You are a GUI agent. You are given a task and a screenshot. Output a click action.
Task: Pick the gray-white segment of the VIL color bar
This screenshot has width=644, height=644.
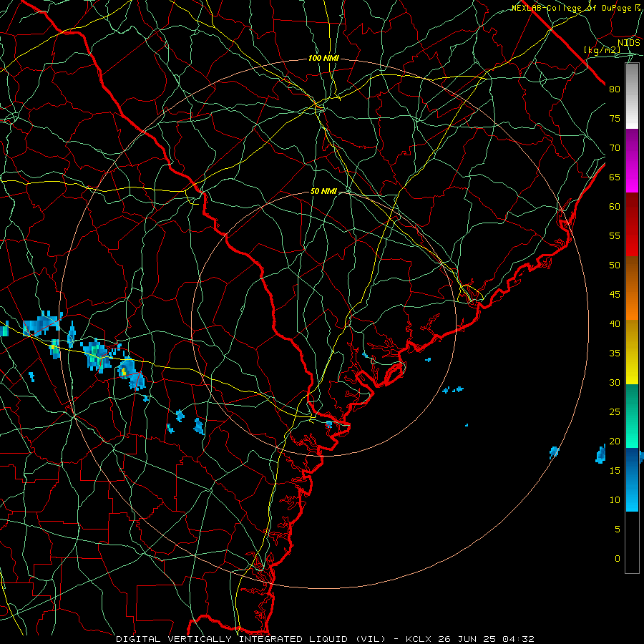pos(632,97)
